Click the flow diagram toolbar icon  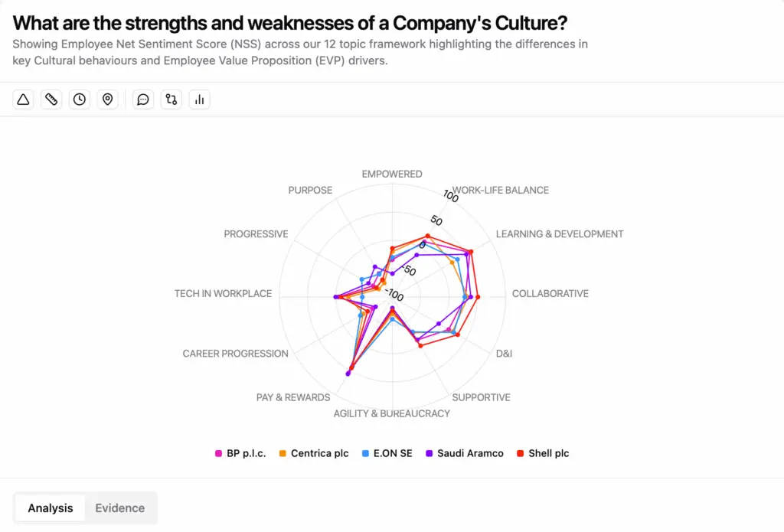(x=171, y=99)
